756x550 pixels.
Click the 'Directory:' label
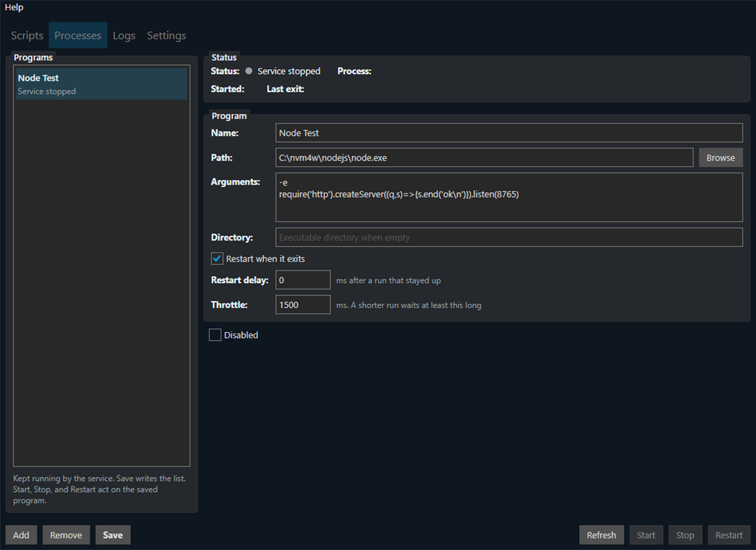pyautogui.click(x=232, y=238)
